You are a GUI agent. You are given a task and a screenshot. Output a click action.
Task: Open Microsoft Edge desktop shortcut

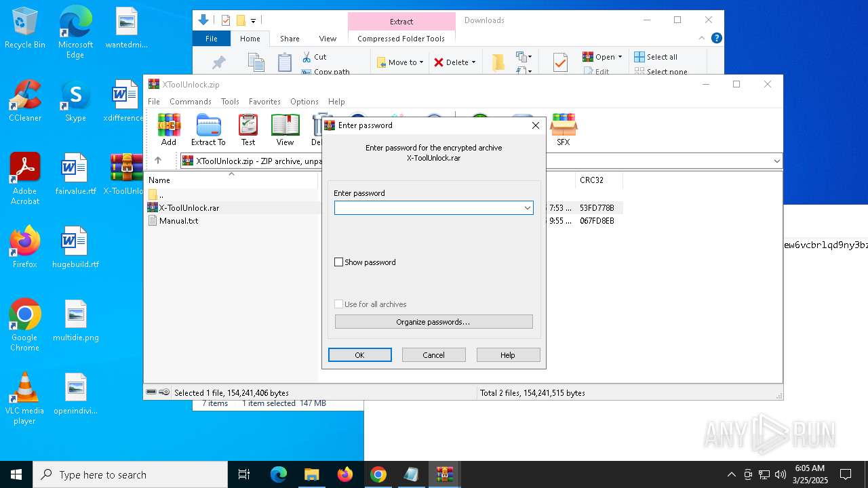(75, 33)
